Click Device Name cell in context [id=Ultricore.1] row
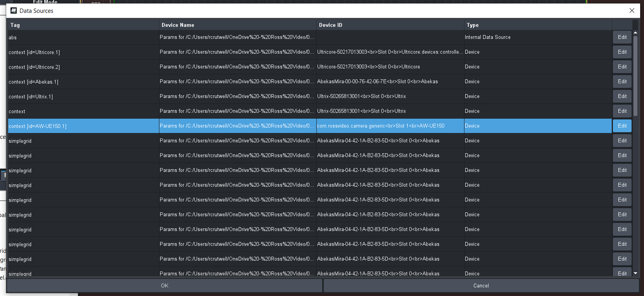This screenshot has width=644, height=296. point(238,52)
